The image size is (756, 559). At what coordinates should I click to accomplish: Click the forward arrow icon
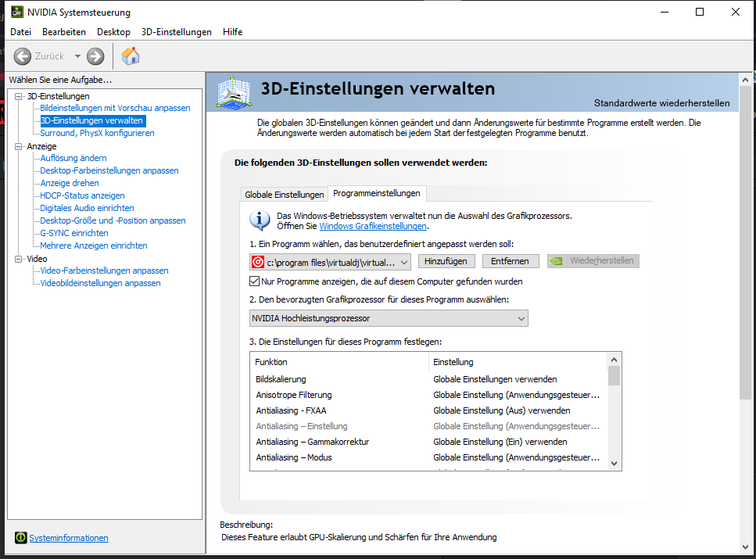pyautogui.click(x=95, y=56)
